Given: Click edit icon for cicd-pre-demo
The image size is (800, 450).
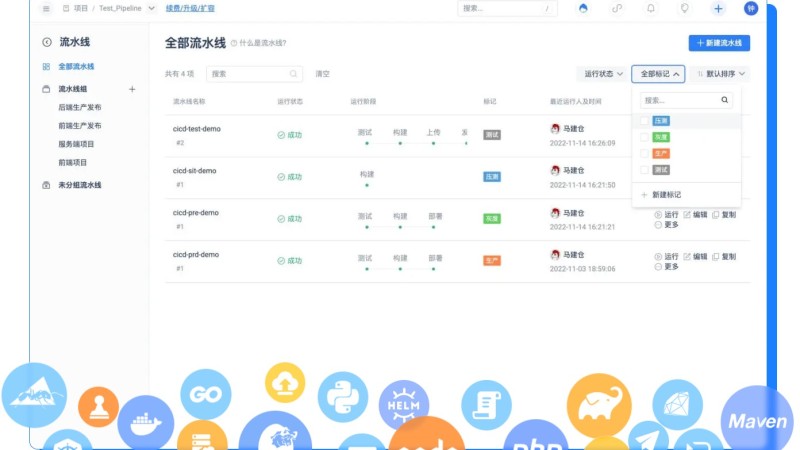Looking at the screenshot, I should click(687, 215).
